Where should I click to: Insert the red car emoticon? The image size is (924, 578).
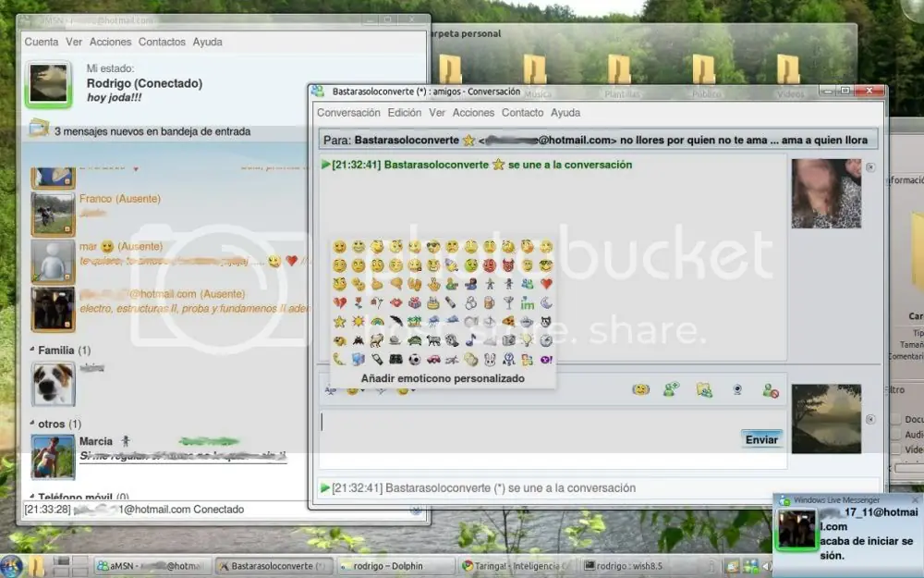click(x=433, y=359)
